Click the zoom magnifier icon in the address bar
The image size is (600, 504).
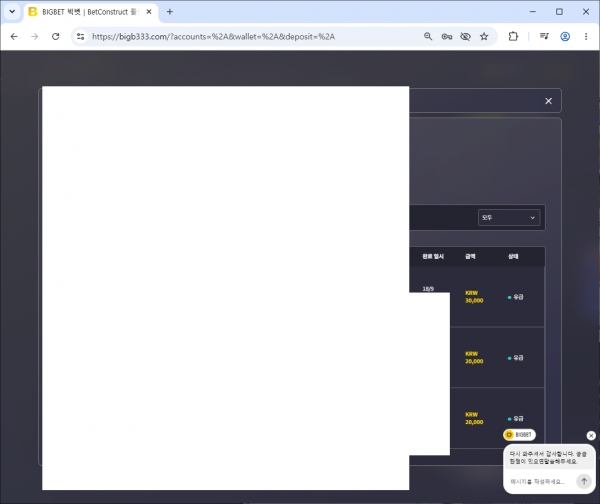pyautogui.click(x=428, y=37)
